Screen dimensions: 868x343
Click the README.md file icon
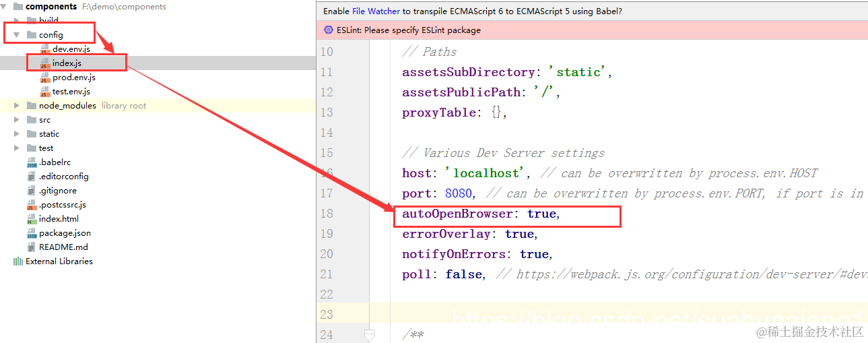coord(32,247)
